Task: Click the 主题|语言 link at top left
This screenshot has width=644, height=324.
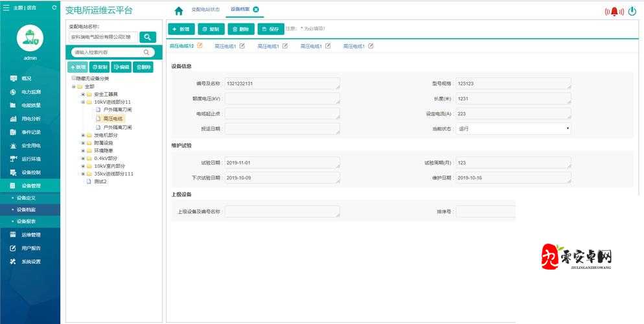Action: point(25,8)
